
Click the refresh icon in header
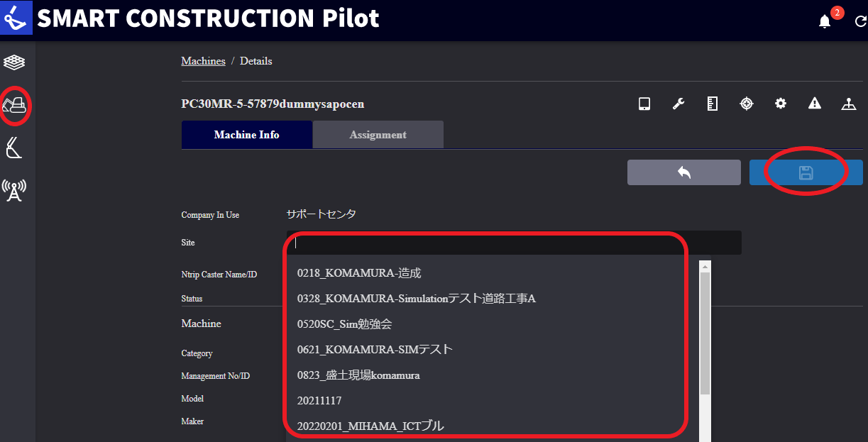click(x=861, y=22)
